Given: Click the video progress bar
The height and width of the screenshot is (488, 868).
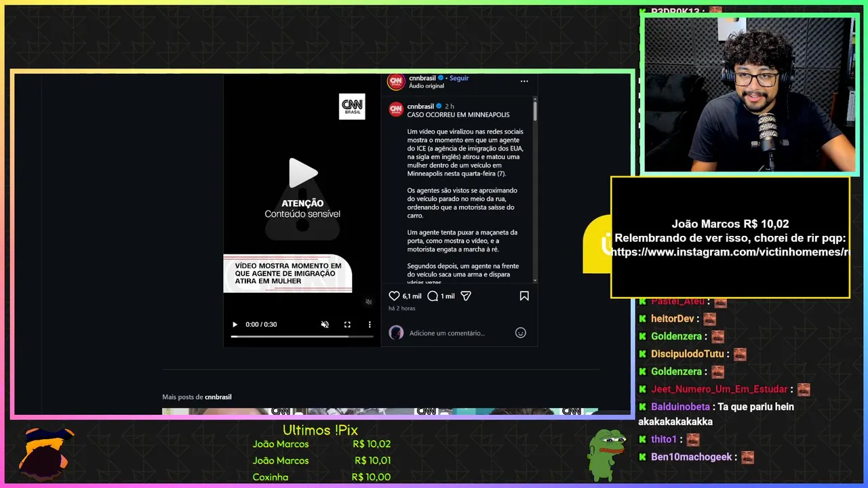Looking at the screenshot, I should coord(302,336).
